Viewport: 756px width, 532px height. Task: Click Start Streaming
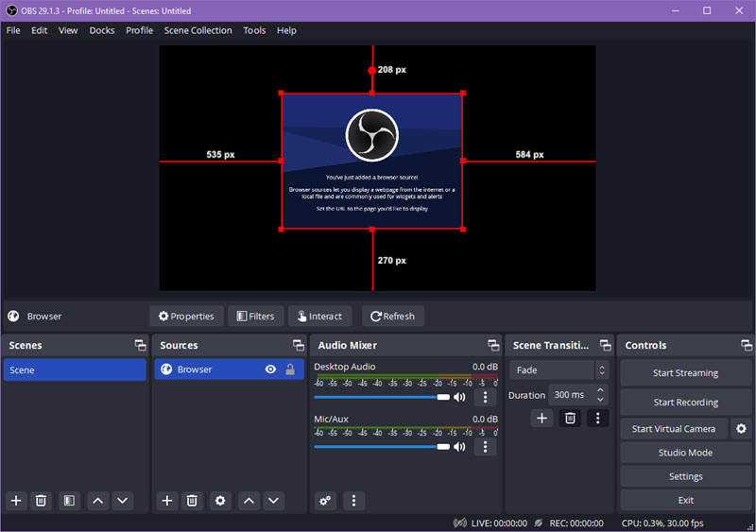click(x=685, y=373)
